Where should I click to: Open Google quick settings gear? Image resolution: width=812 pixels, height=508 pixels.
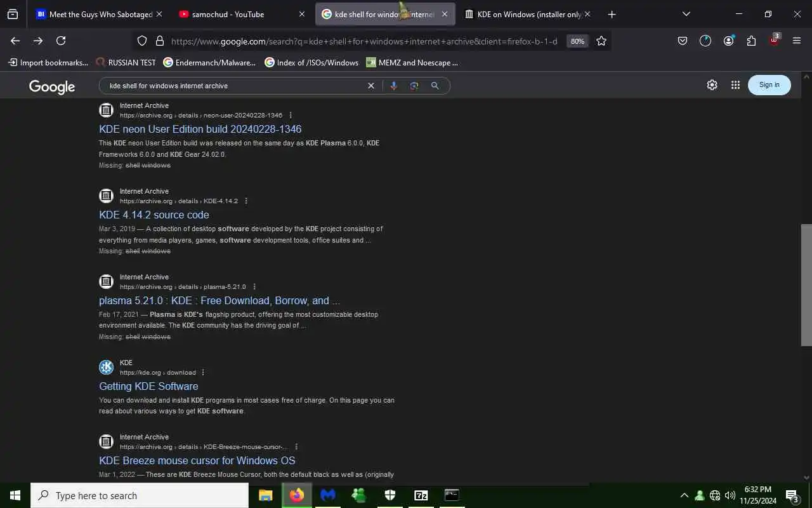coord(712,85)
